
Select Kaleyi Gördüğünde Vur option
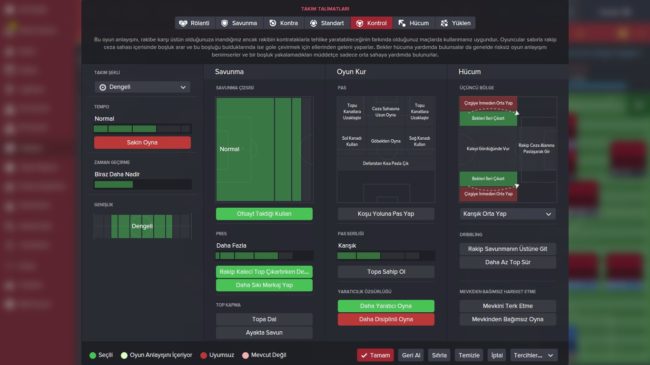click(488, 148)
